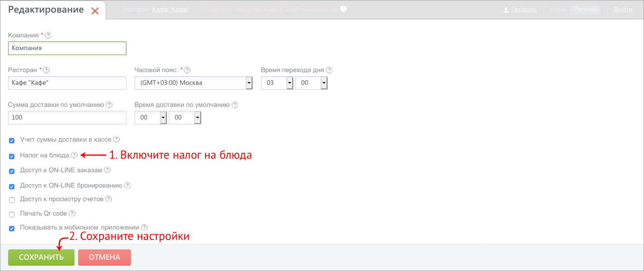Focus the Компания input field

pyautogui.click(x=67, y=48)
